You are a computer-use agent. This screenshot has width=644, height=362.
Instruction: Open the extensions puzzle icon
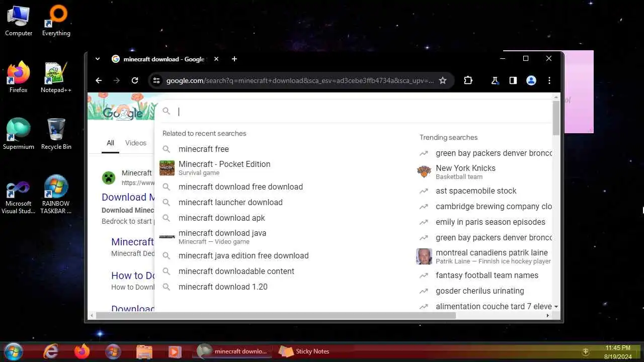[x=468, y=80]
